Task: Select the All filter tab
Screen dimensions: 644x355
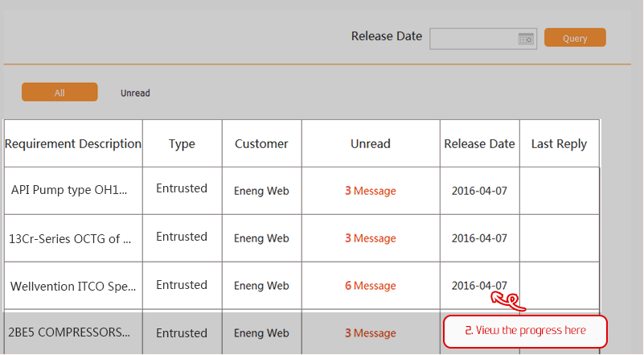Action: tap(59, 93)
